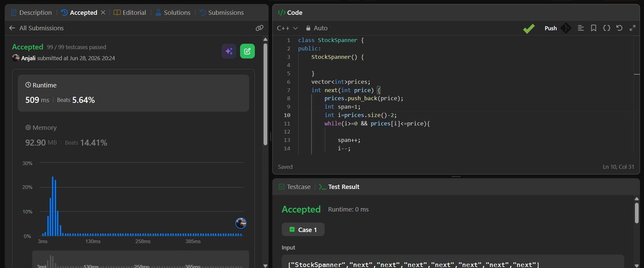The width and height of the screenshot is (644, 268).
Task: Click the 'Saved' status text
Action: [286, 167]
